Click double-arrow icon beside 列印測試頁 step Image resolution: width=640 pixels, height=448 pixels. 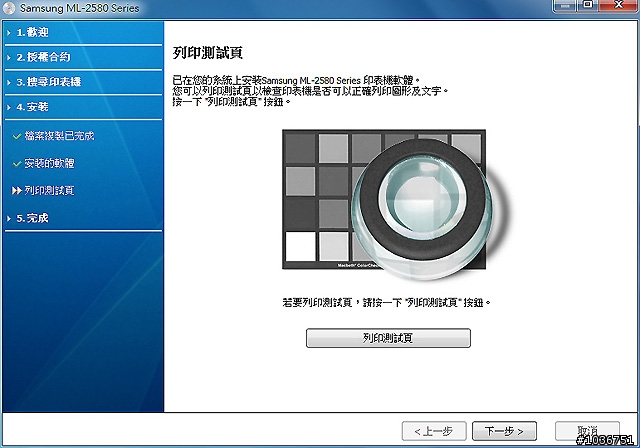(17, 191)
